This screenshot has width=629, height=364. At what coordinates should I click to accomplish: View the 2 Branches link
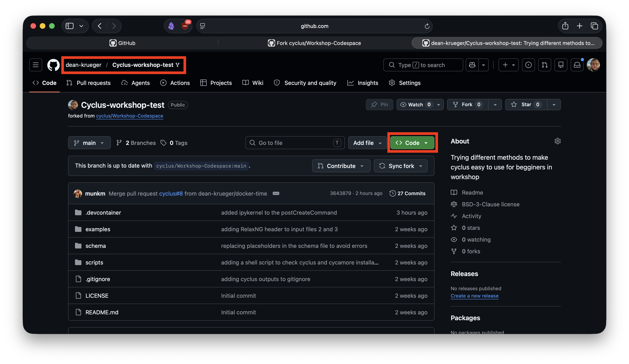[136, 143]
